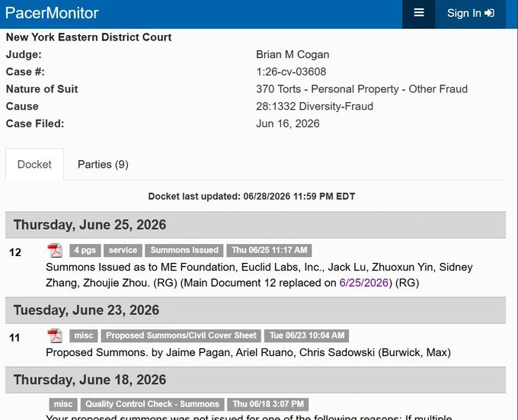Click 'New York Eastern District Court' heading

pyautogui.click(x=88, y=37)
